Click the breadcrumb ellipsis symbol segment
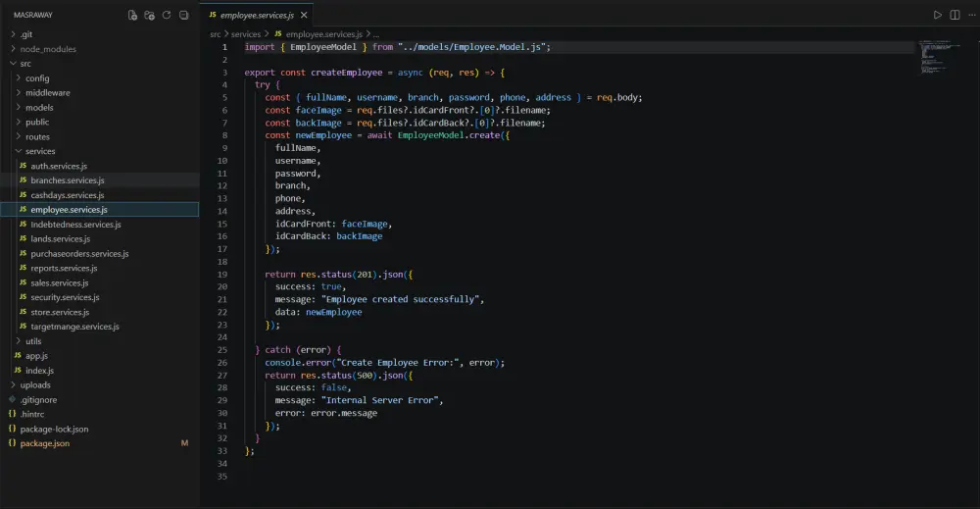 pyautogui.click(x=376, y=34)
